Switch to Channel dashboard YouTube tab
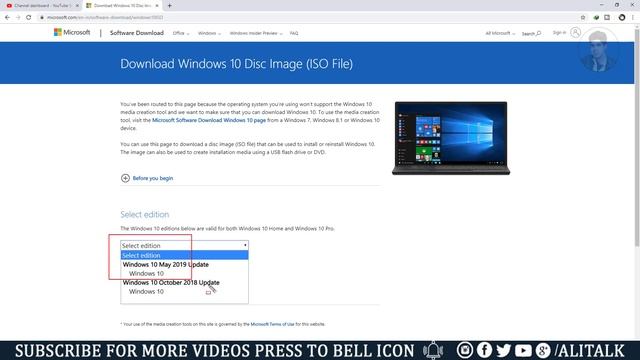640x360 pixels. (x=42, y=6)
